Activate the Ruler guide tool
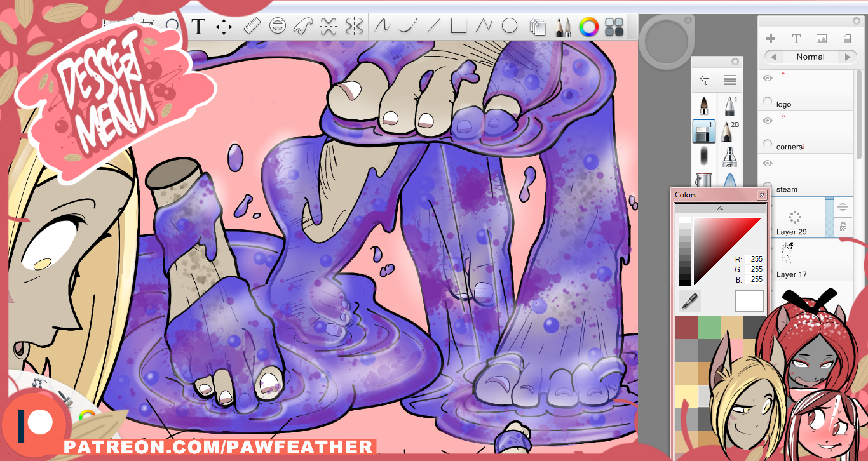 [x=252, y=26]
